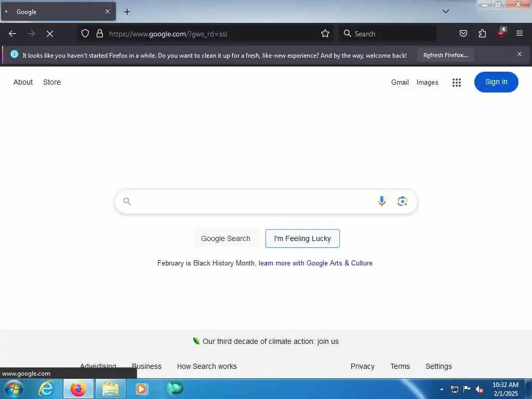Launch Internet Explorer from taskbar

[46, 389]
